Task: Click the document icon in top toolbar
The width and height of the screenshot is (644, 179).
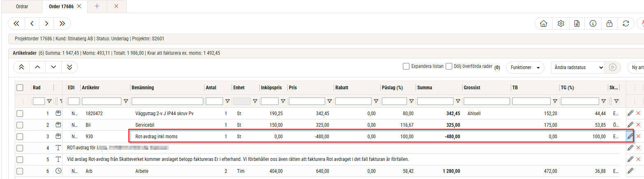Action: [x=577, y=23]
